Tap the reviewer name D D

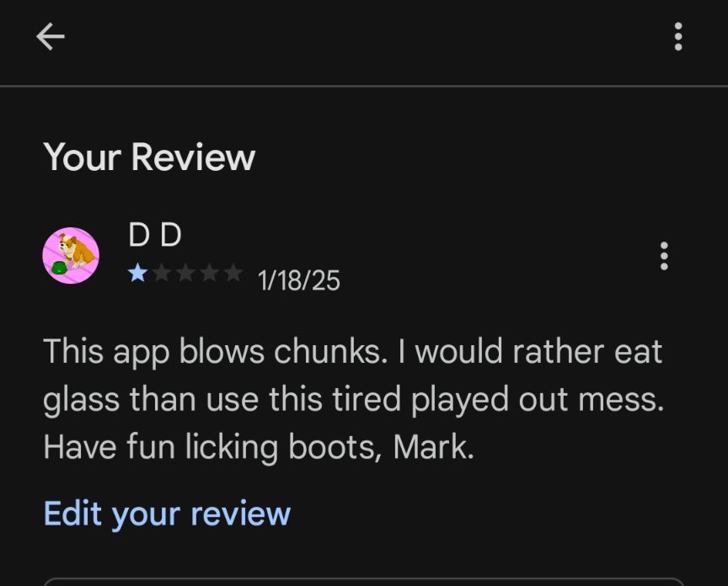(154, 235)
